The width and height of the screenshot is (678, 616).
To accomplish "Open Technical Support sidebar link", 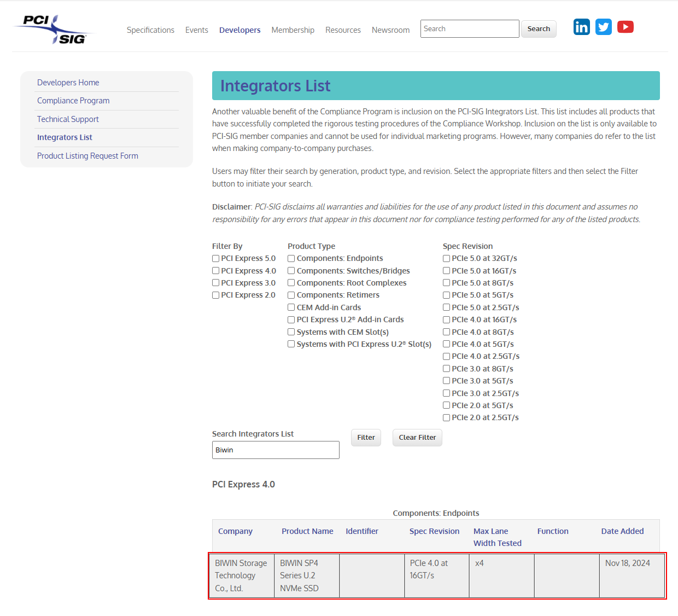I will [68, 119].
